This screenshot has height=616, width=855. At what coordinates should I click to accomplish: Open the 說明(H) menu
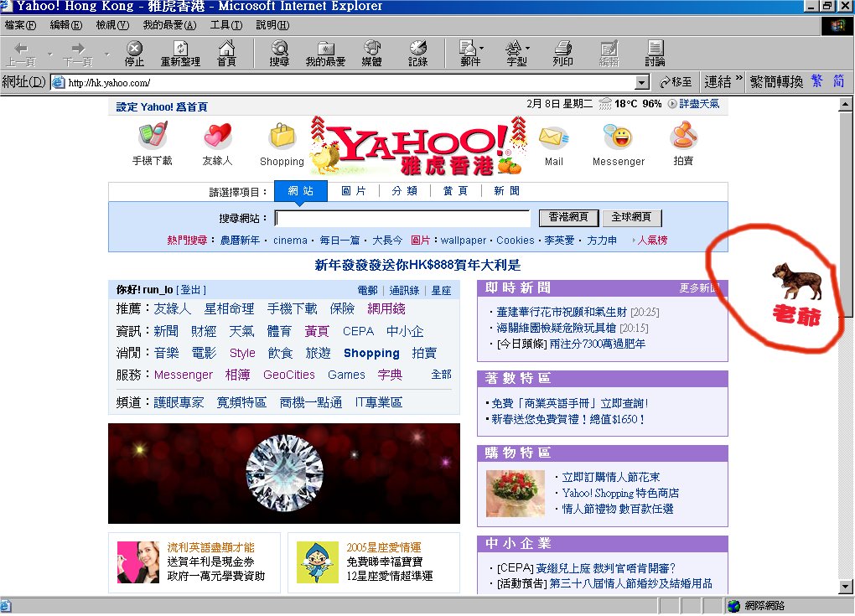tap(272, 25)
